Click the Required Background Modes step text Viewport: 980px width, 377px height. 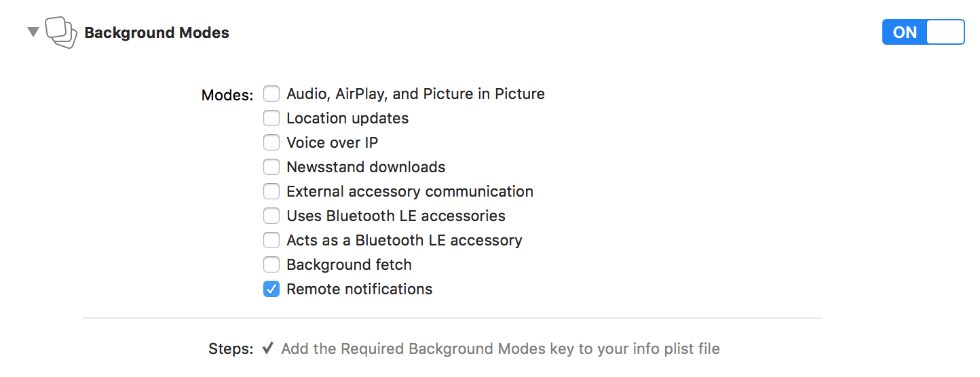pos(500,349)
